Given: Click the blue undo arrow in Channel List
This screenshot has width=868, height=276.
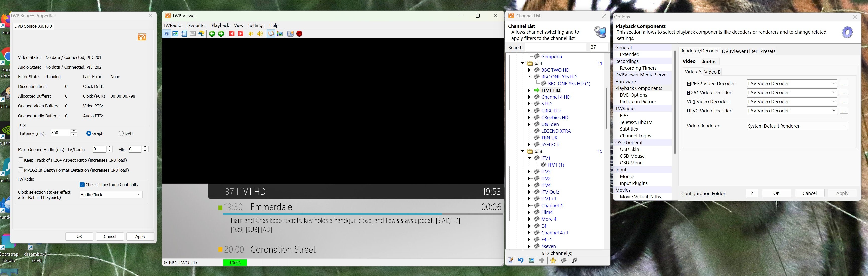Looking at the screenshot, I should [x=521, y=260].
